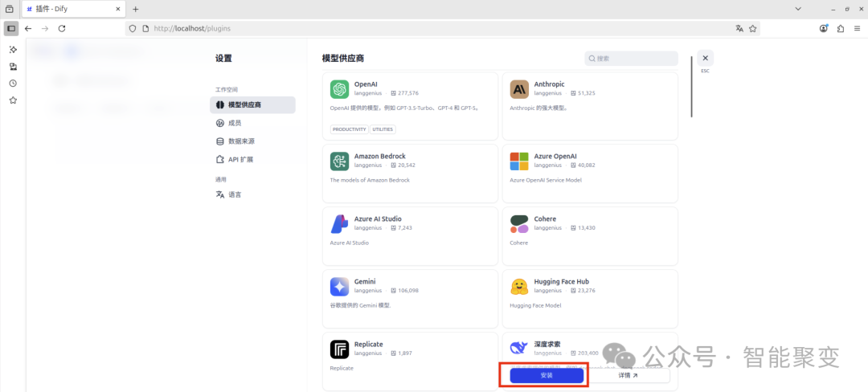Open history clock sidebar icon
Image resolution: width=868 pixels, height=392 pixels.
coord(13,84)
